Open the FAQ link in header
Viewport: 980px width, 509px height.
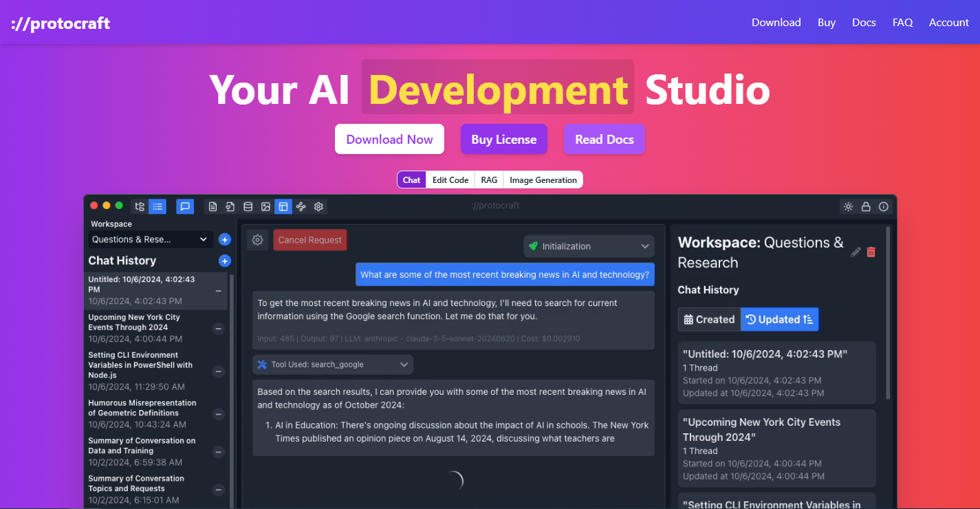pyautogui.click(x=903, y=22)
